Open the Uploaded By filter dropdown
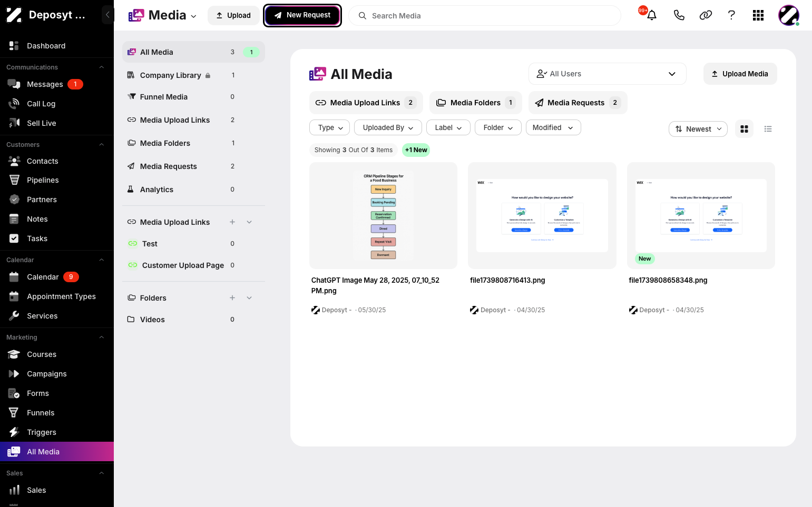The width and height of the screenshot is (812, 507). pos(388,128)
